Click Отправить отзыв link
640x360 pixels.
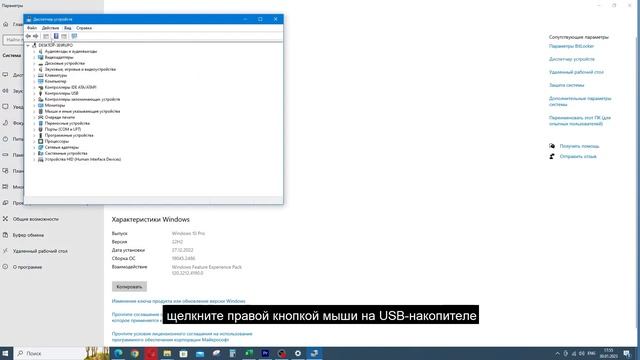(578, 156)
